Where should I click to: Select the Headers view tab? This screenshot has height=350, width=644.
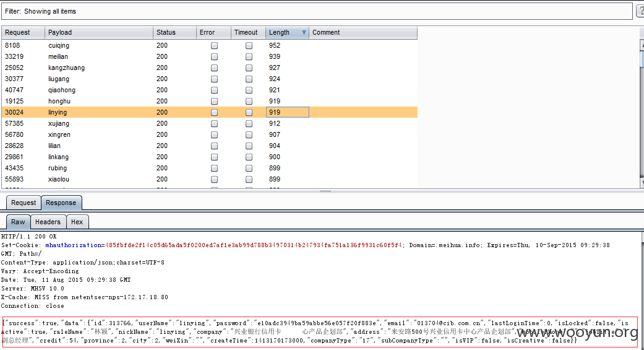(x=48, y=222)
